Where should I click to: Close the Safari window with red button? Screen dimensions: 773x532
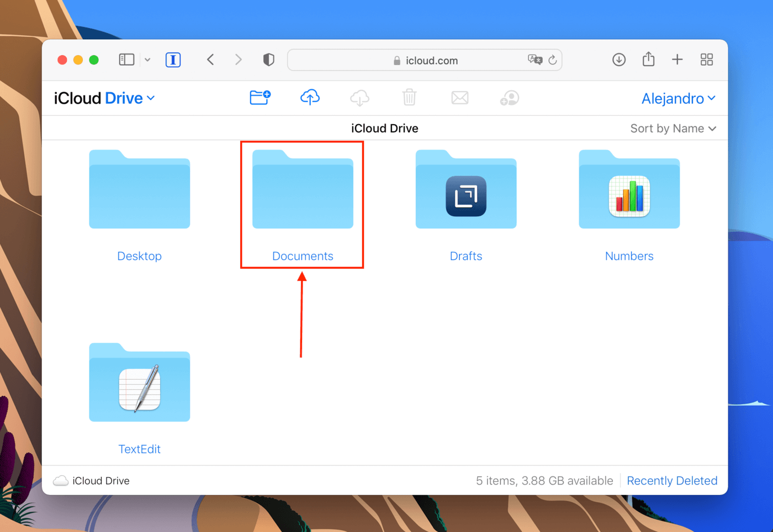click(x=62, y=60)
